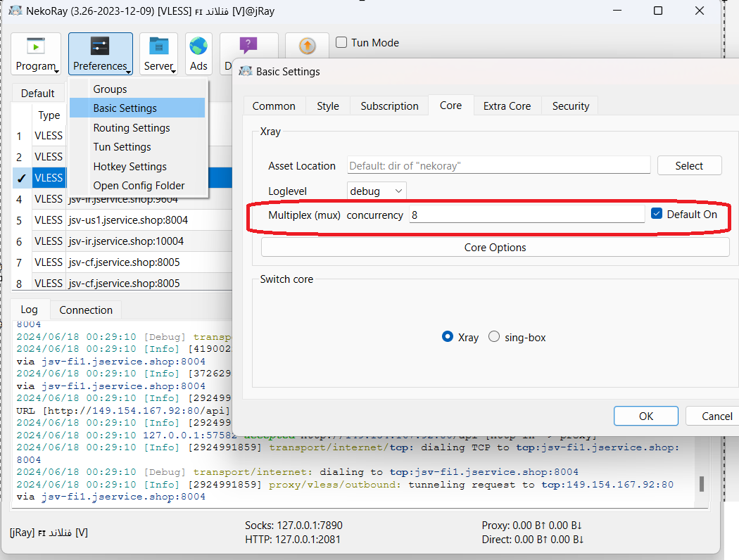Image resolution: width=739 pixels, height=560 pixels.
Task: Select the Xray core radio button
Action: point(448,337)
